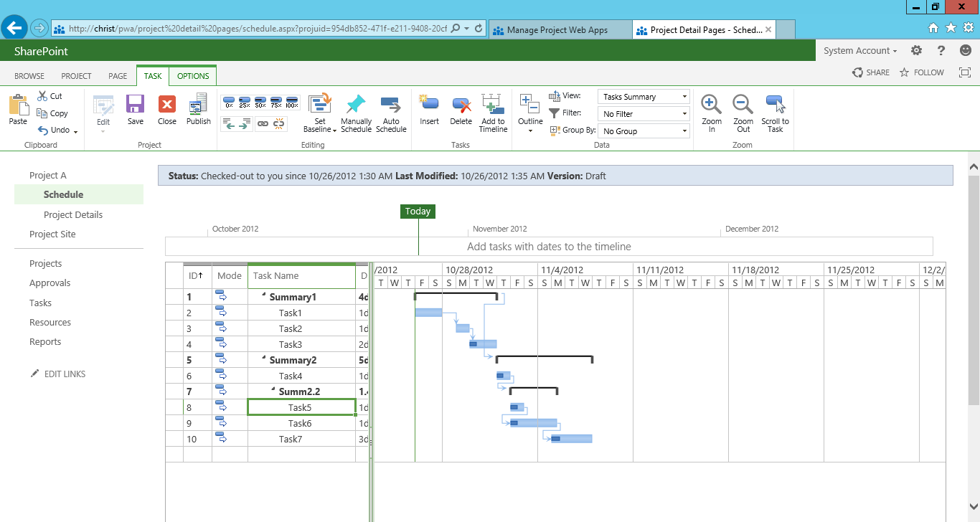Mark task 25% complete
The image size is (980, 522).
pyautogui.click(x=245, y=102)
